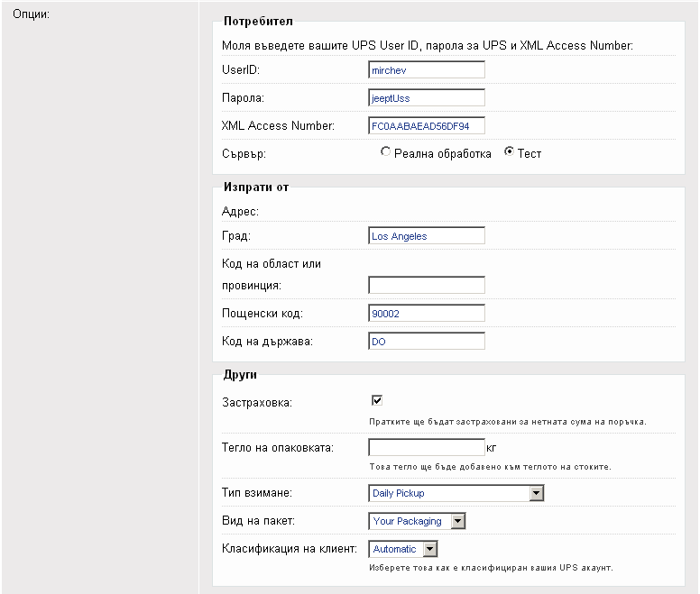Click the Код на държава field
This screenshot has height=594, width=700.
pos(426,342)
